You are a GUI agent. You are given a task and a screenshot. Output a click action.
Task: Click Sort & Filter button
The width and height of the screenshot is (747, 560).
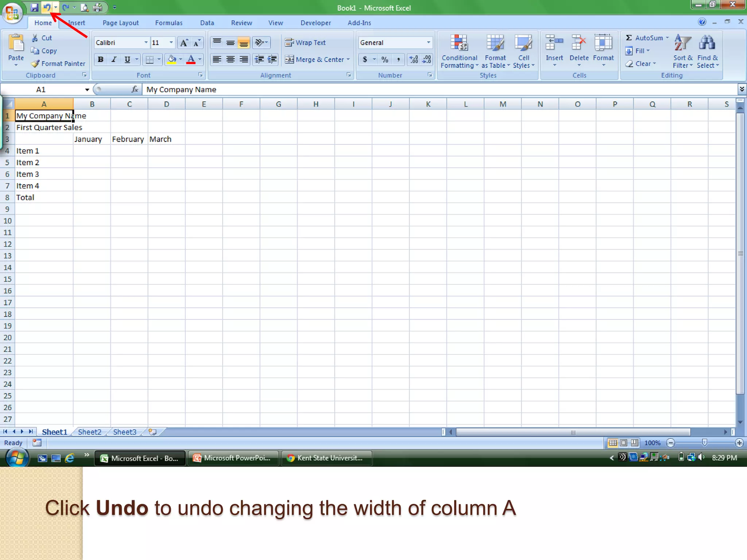pos(683,51)
